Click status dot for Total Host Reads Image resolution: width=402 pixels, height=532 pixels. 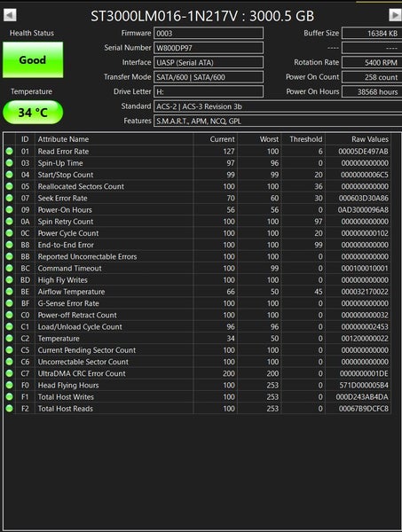pos(10,409)
